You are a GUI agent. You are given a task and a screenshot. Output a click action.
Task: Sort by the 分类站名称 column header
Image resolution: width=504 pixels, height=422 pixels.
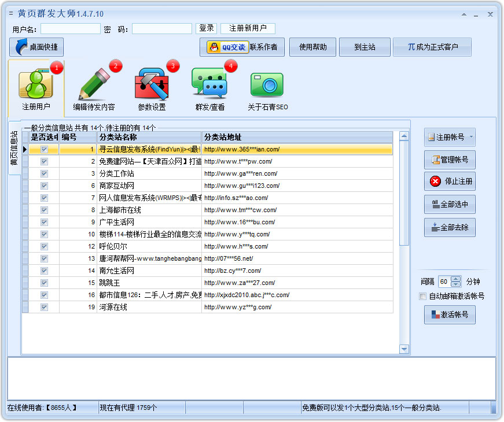[x=149, y=137]
